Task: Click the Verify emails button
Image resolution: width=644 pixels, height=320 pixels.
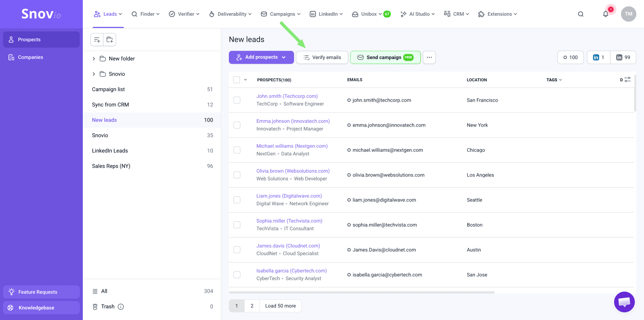Action: coord(322,58)
